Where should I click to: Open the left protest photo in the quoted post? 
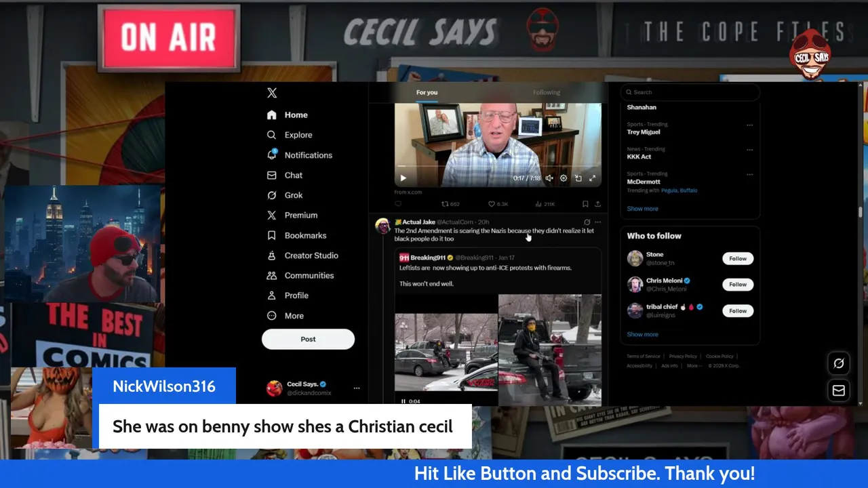(x=446, y=352)
